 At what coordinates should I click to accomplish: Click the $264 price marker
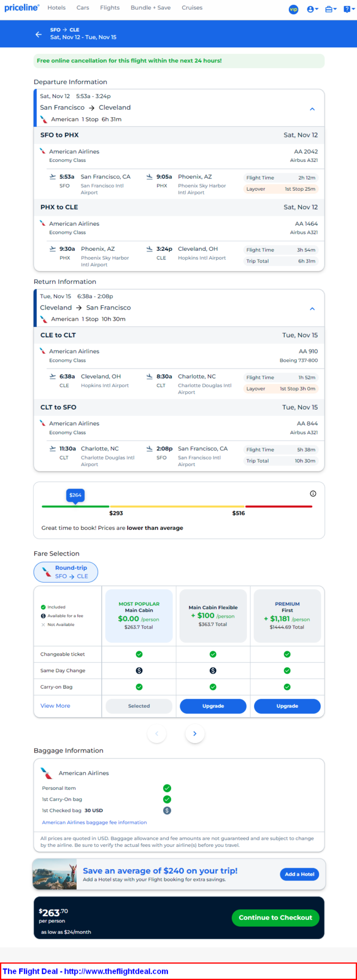click(x=76, y=495)
